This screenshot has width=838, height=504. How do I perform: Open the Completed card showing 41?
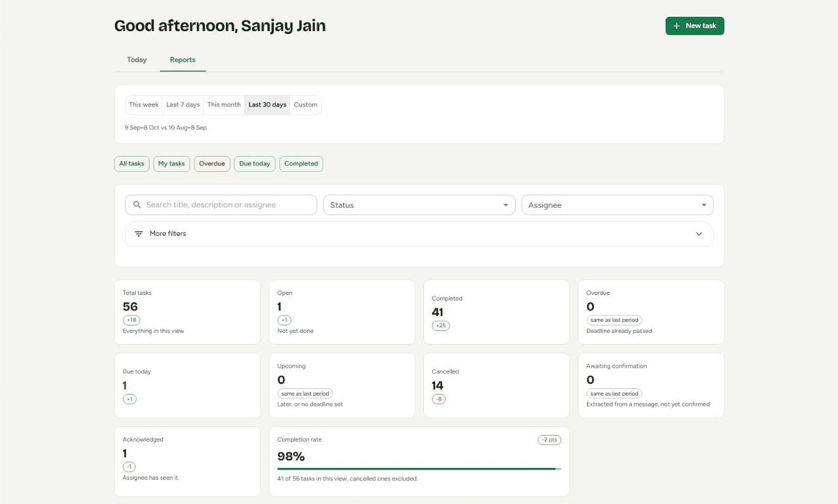[496, 312]
